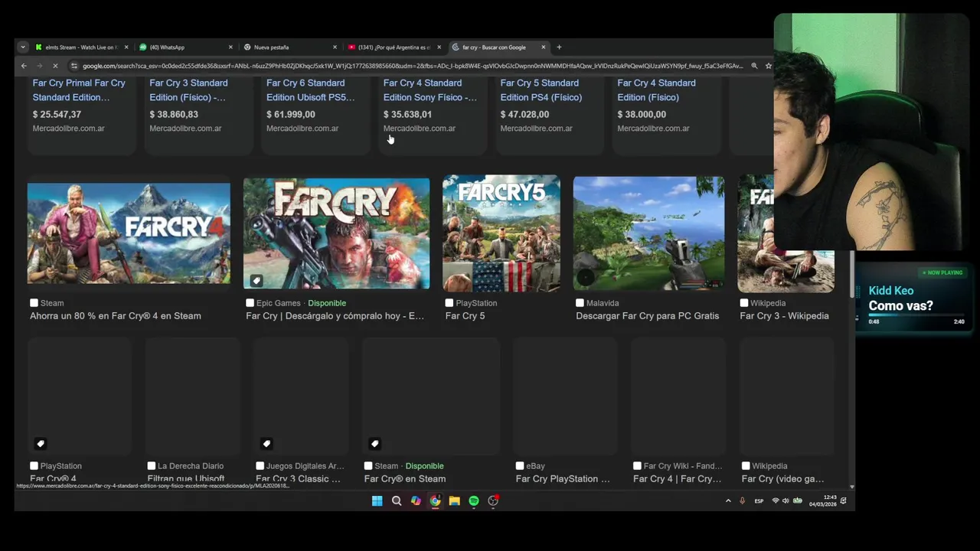The image size is (980, 551).
Task: Open Far Cry 6 Standard Edition Ubisoft PS5 listing
Action: point(310,90)
